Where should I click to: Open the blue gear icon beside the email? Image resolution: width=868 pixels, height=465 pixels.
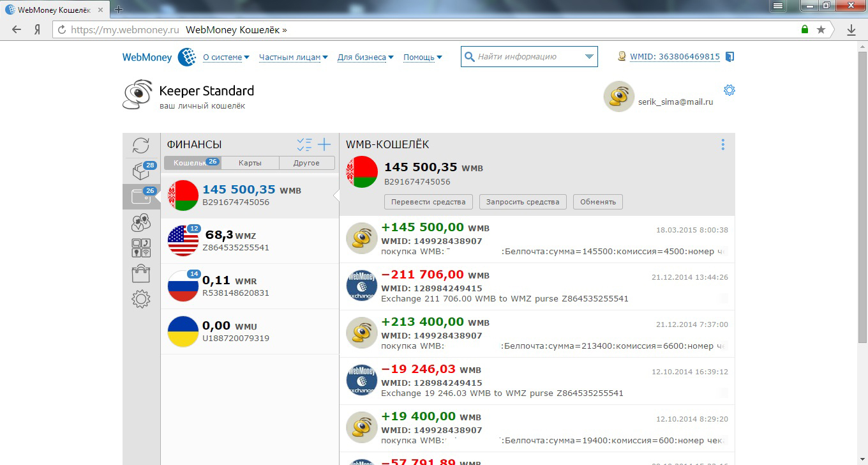point(730,90)
